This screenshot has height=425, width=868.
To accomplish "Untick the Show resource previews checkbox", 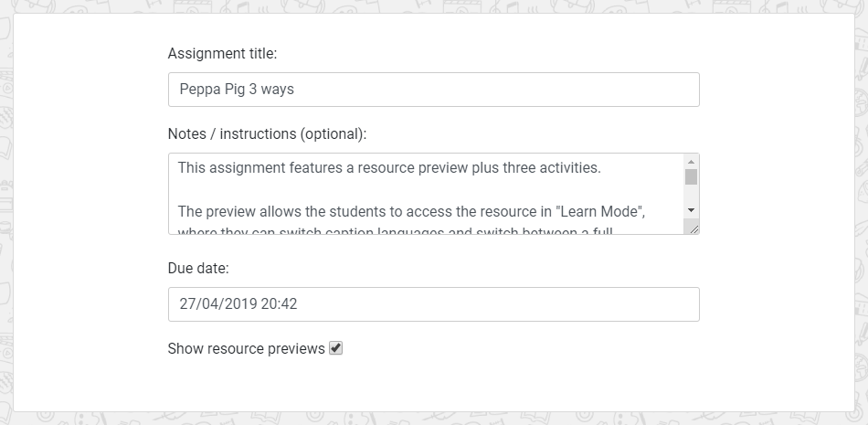I will (x=335, y=348).
